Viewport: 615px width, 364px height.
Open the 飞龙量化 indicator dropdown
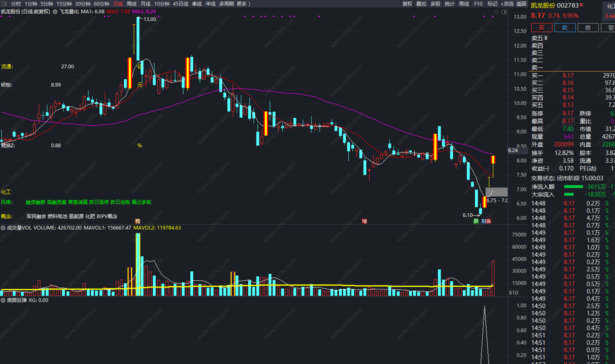click(55, 12)
